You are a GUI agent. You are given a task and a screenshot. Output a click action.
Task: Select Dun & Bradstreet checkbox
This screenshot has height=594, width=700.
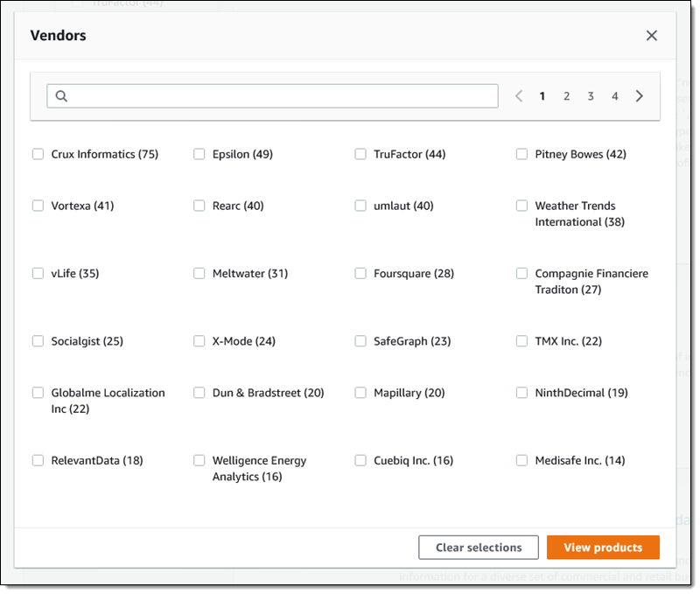[199, 393]
